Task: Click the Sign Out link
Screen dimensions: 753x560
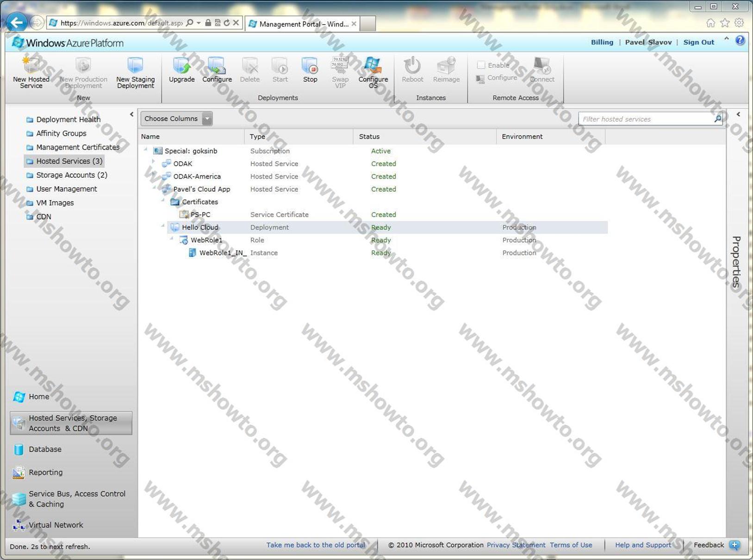Action: [699, 42]
